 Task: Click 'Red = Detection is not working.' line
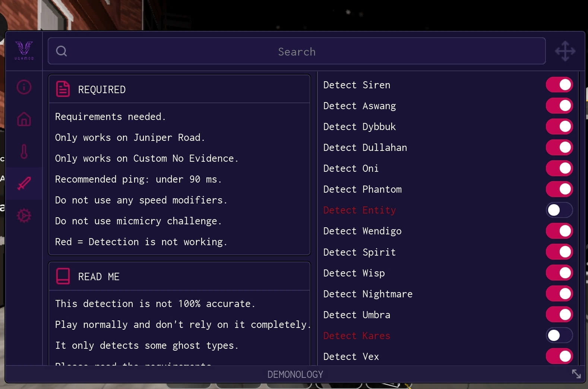click(141, 242)
